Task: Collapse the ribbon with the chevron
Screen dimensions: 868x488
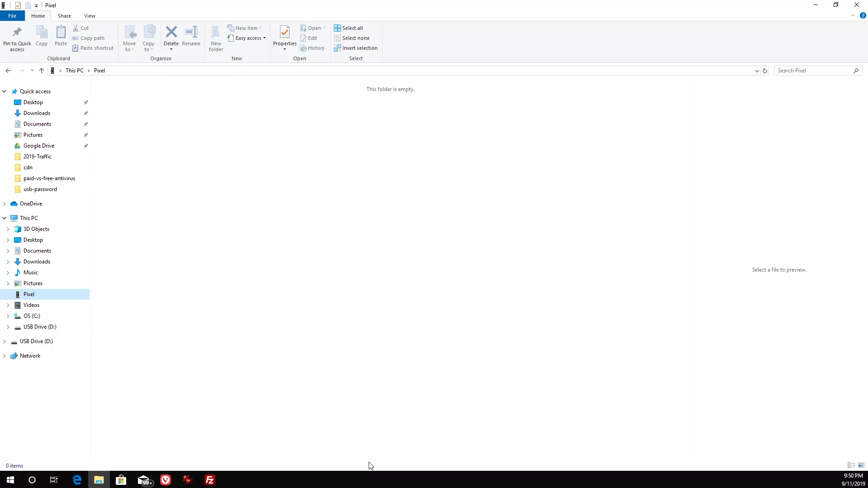Action: click(853, 16)
